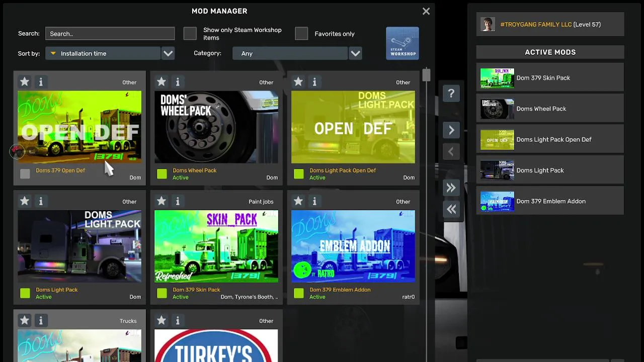
Task: Favorite Doms Light Pack Open Def card
Action: (298, 81)
